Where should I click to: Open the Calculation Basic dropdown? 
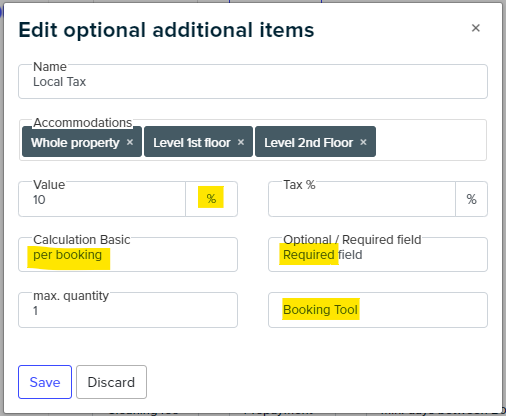128,255
